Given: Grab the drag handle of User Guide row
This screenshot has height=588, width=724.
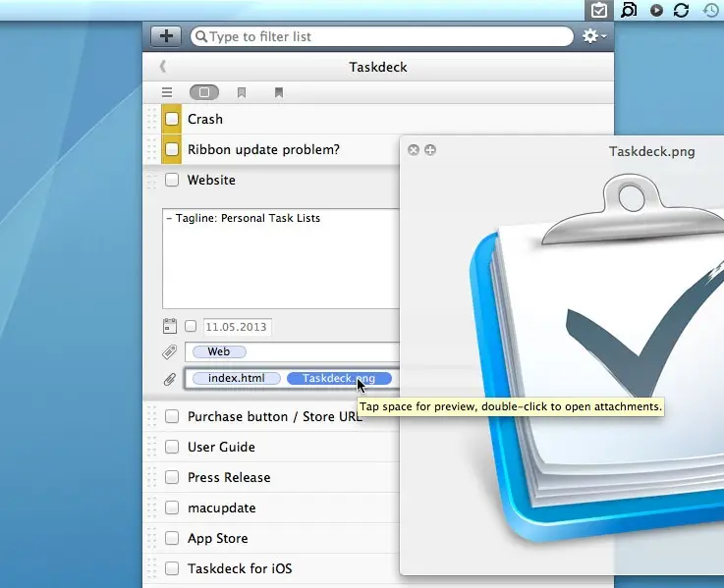Looking at the screenshot, I should click(x=151, y=447).
